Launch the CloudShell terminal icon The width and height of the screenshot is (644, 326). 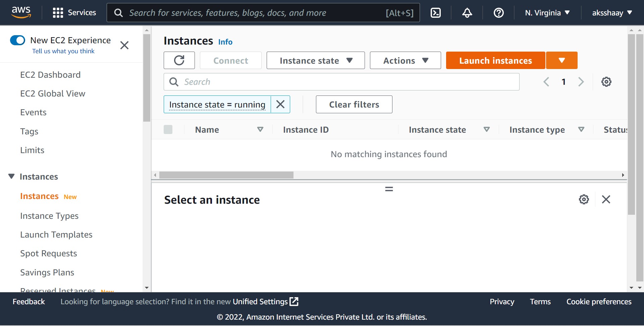(435, 13)
